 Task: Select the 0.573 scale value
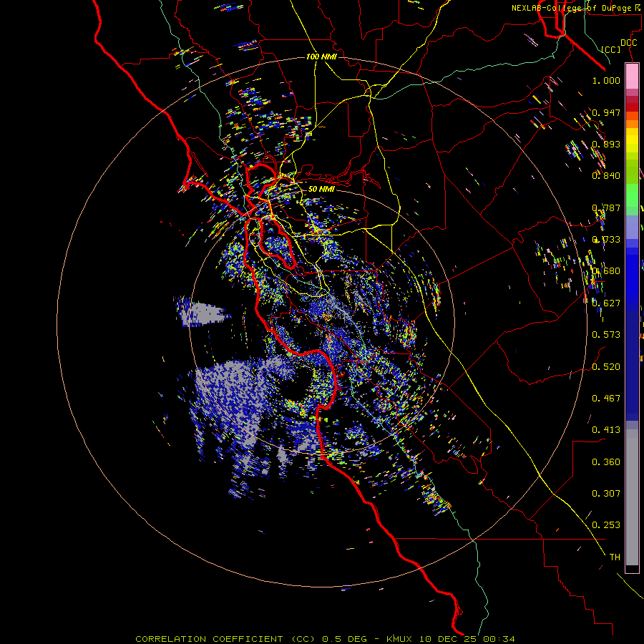tap(606, 335)
